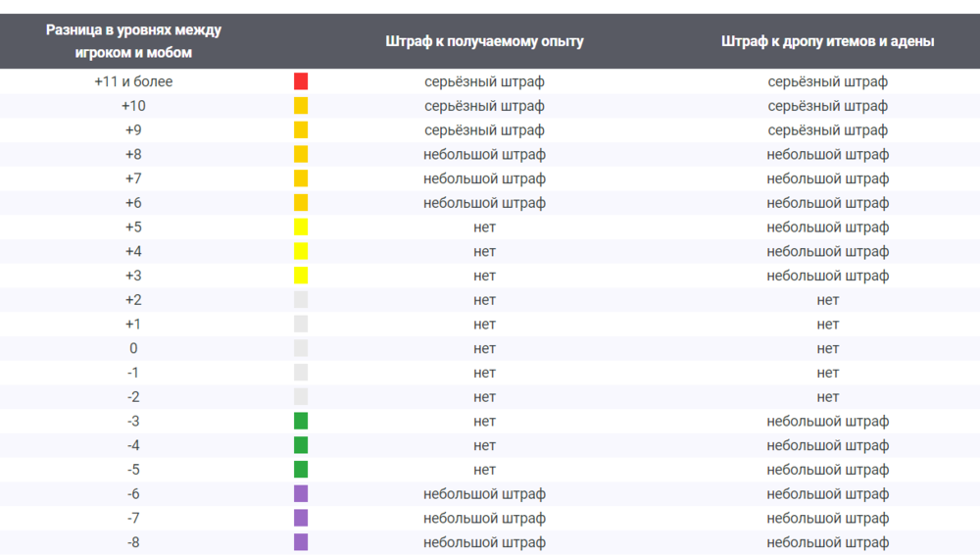Screen dimensions: 980x557
Task: Select the green swatch beside -3
Action: coord(301,421)
